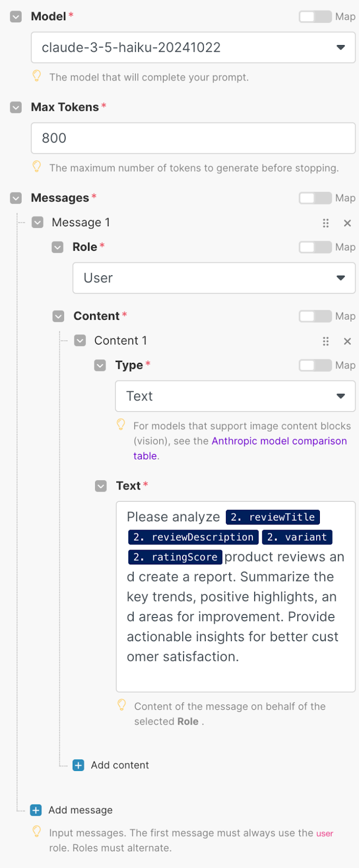Open the Role dropdown set to User
This screenshot has height=868, width=359.
point(214,278)
